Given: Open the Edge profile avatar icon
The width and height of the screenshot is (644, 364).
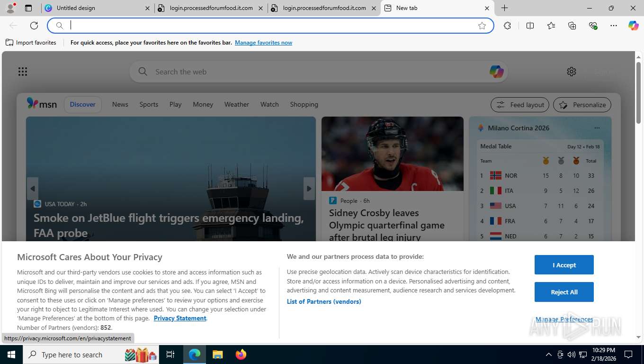Looking at the screenshot, I should point(10,8).
